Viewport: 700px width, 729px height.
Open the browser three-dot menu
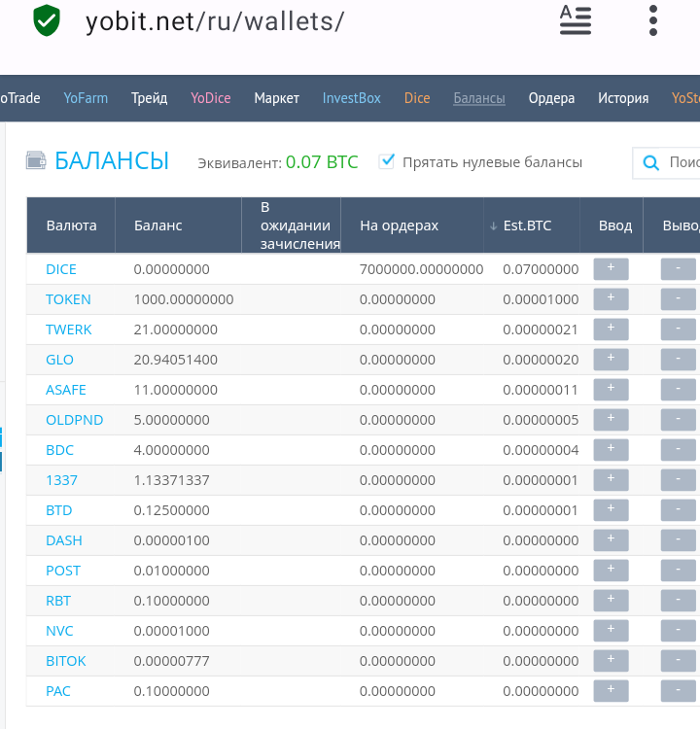[x=653, y=20]
